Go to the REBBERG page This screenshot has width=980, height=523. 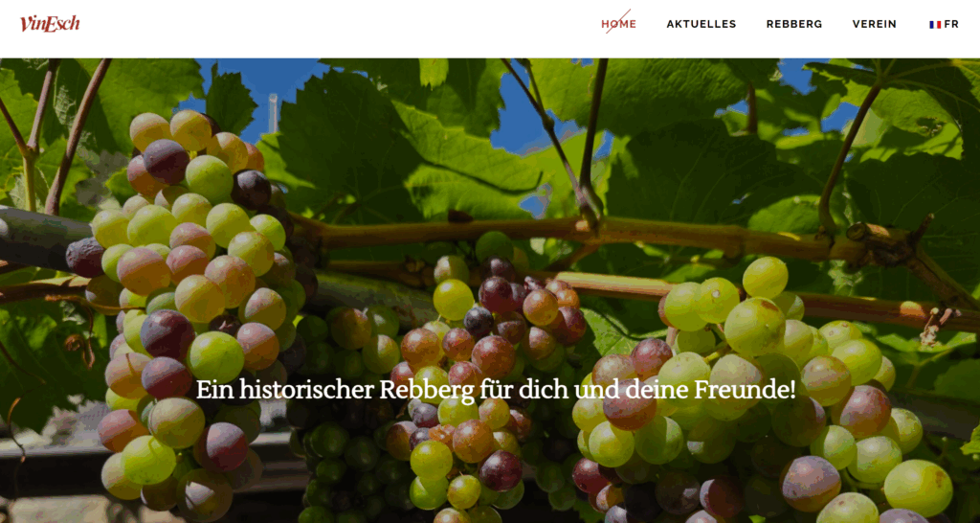tap(794, 24)
